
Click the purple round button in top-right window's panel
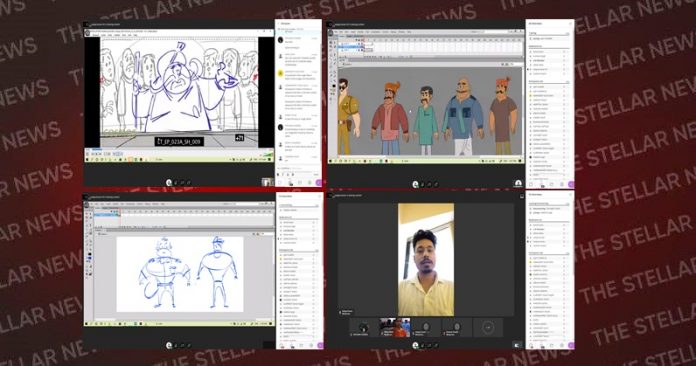tap(571, 184)
